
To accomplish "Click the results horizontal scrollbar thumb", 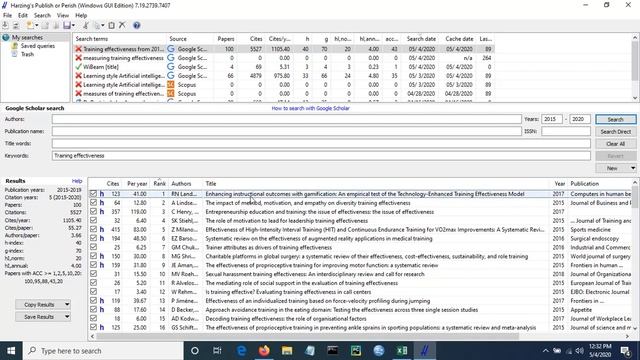I will coord(307,336).
